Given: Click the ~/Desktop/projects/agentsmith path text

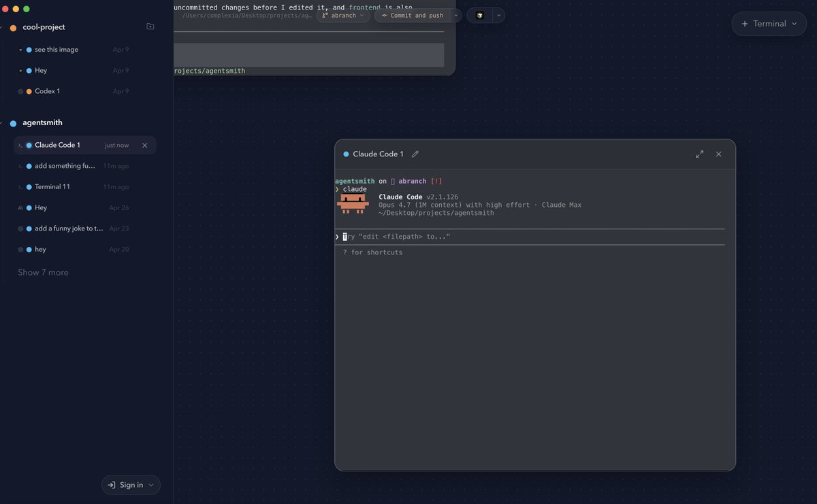Looking at the screenshot, I should (436, 213).
